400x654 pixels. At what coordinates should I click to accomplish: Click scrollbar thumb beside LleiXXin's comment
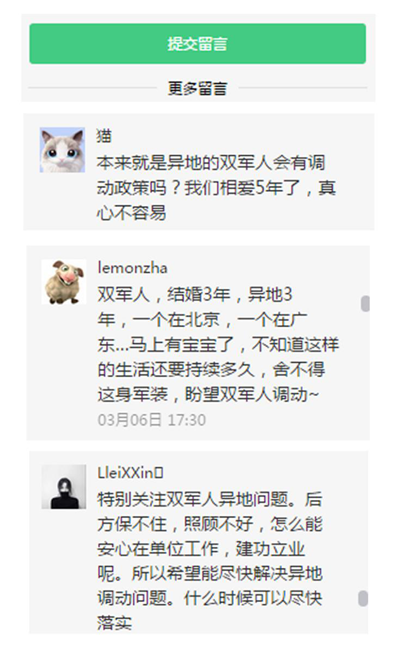[363, 599]
